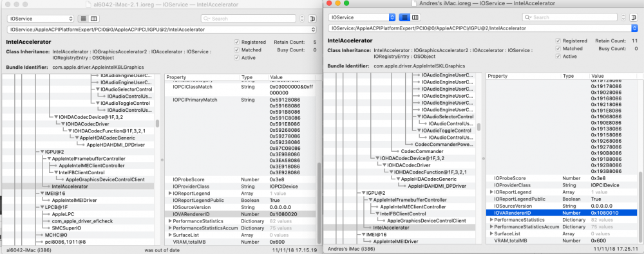Select list view icon in Andres's iMac window
The image size is (644, 254).
point(404,17)
